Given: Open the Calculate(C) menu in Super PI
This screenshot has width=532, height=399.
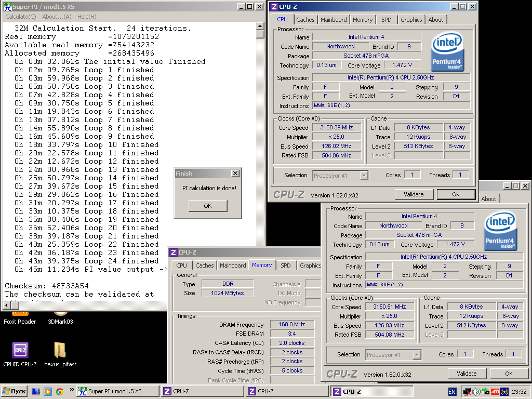Looking at the screenshot, I should click(x=21, y=17).
